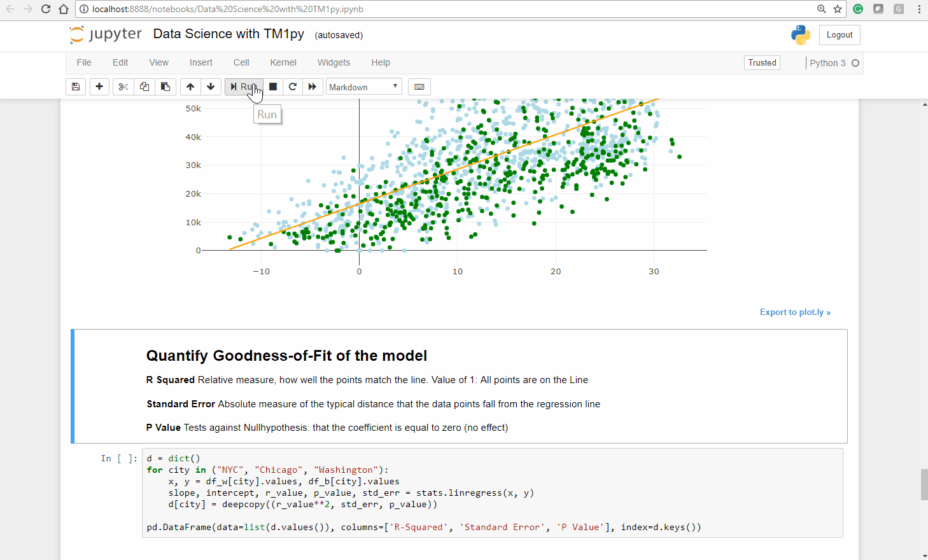The image size is (928, 560).
Task: Insert a new cell below with plus icon
Action: tap(99, 87)
